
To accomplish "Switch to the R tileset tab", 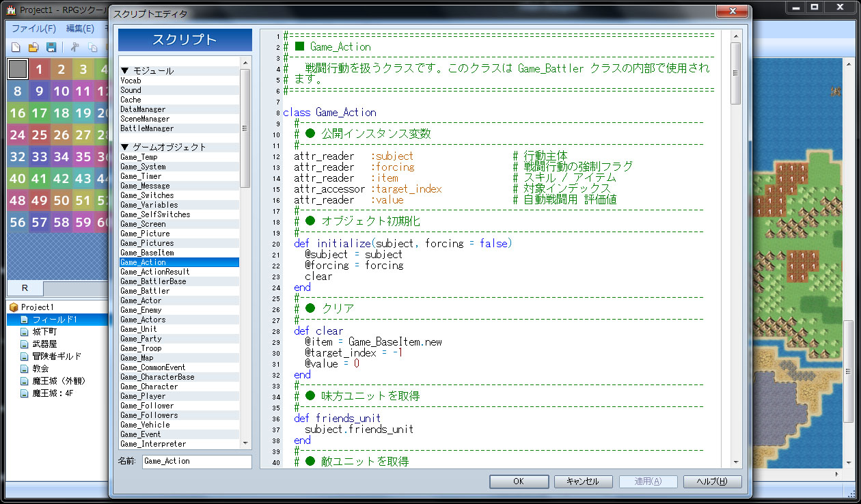I will click(25, 288).
